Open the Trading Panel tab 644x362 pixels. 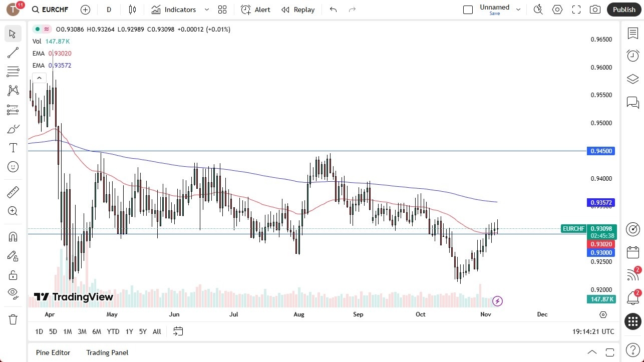pos(107,352)
